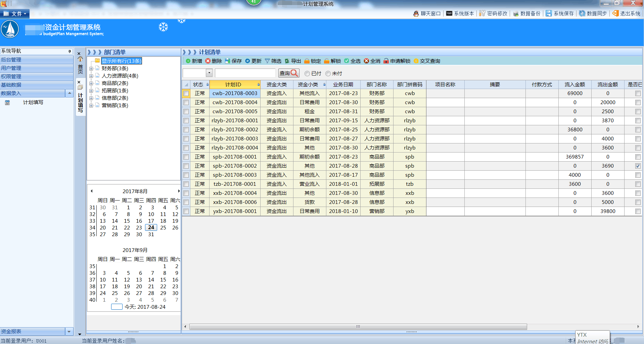Expand the 商品部(2条) tree node
Viewport: 644px width, 344px height.
91,83
